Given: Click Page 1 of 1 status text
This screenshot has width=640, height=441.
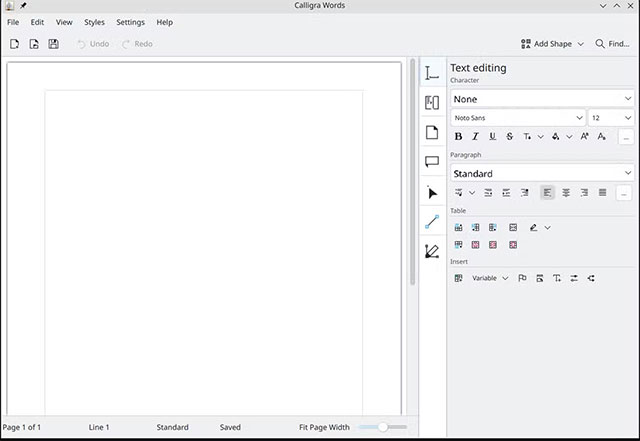Looking at the screenshot, I should 22,427.
